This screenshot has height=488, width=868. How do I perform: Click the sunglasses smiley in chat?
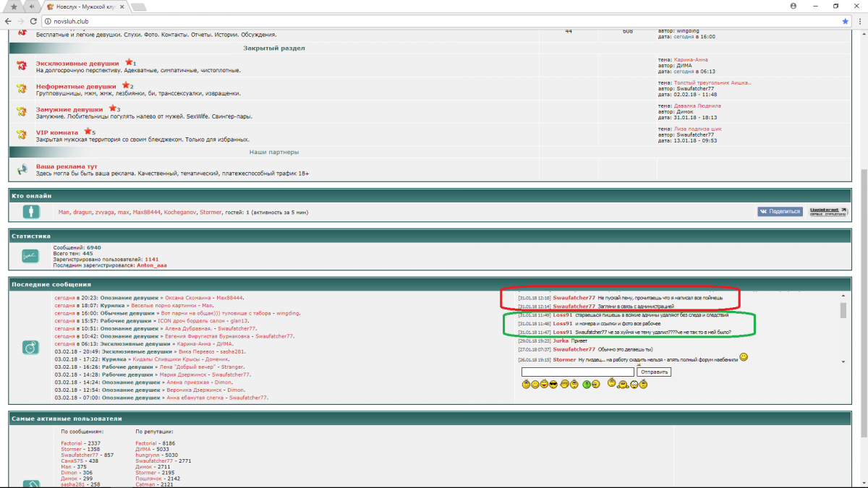point(553,384)
